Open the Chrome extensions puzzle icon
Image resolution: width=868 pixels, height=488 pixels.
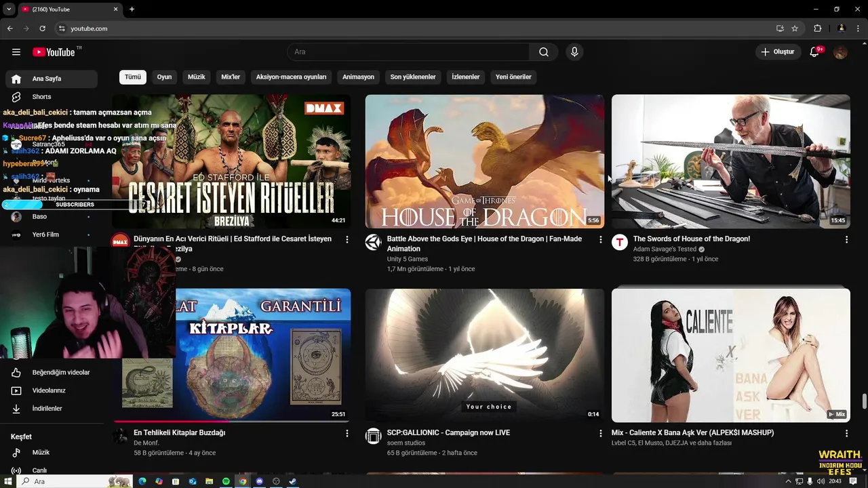(817, 28)
